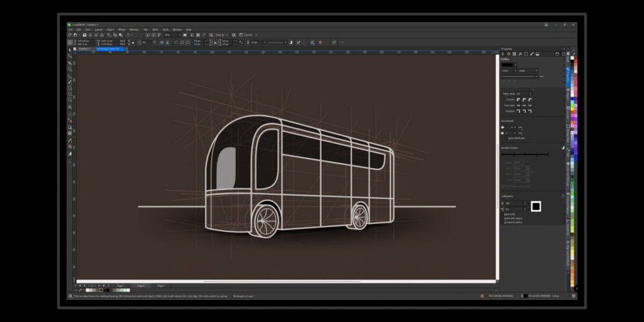Switch to the Page 2 tab

141,286
